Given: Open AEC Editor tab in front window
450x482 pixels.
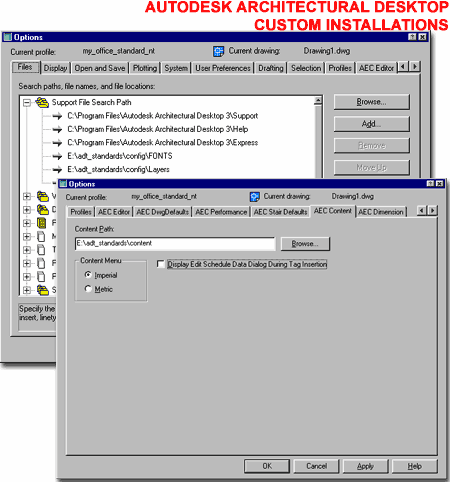Looking at the screenshot, I should pos(114,212).
